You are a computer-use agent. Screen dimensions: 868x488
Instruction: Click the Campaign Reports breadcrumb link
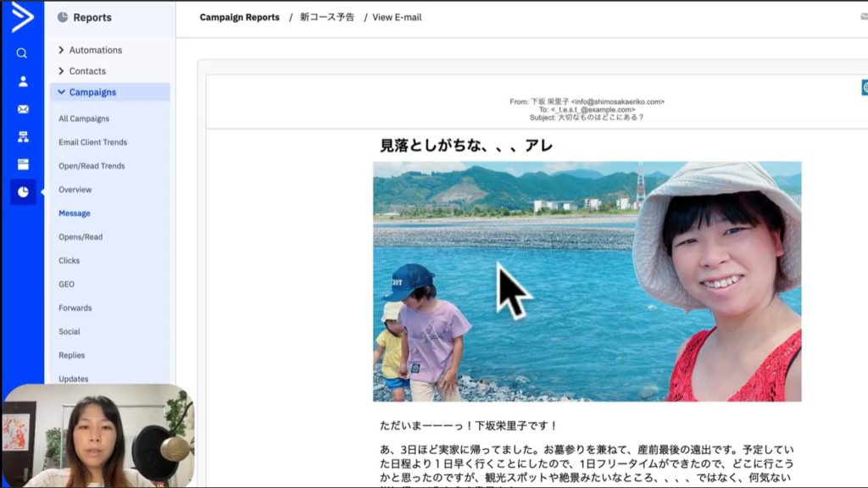click(x=239, y=18)
